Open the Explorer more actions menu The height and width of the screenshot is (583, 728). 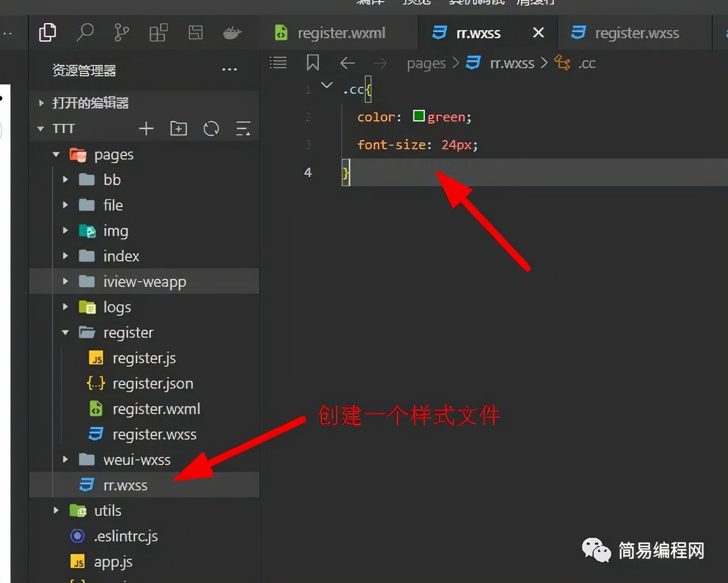(x=229, y=69)
